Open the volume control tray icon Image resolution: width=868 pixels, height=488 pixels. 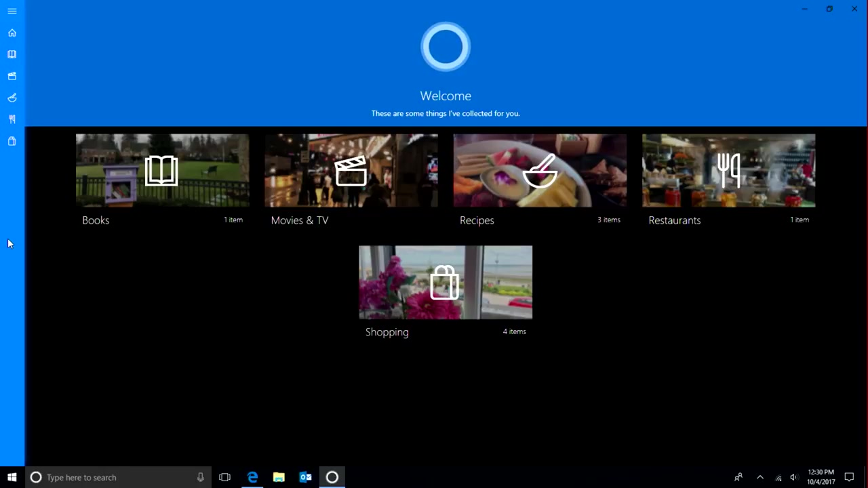coord(793,477)
